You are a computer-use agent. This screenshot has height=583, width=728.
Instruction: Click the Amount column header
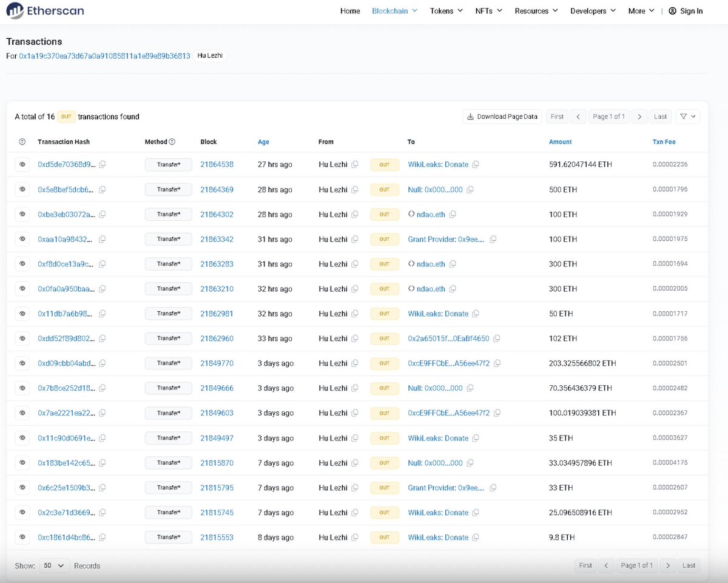560,142
